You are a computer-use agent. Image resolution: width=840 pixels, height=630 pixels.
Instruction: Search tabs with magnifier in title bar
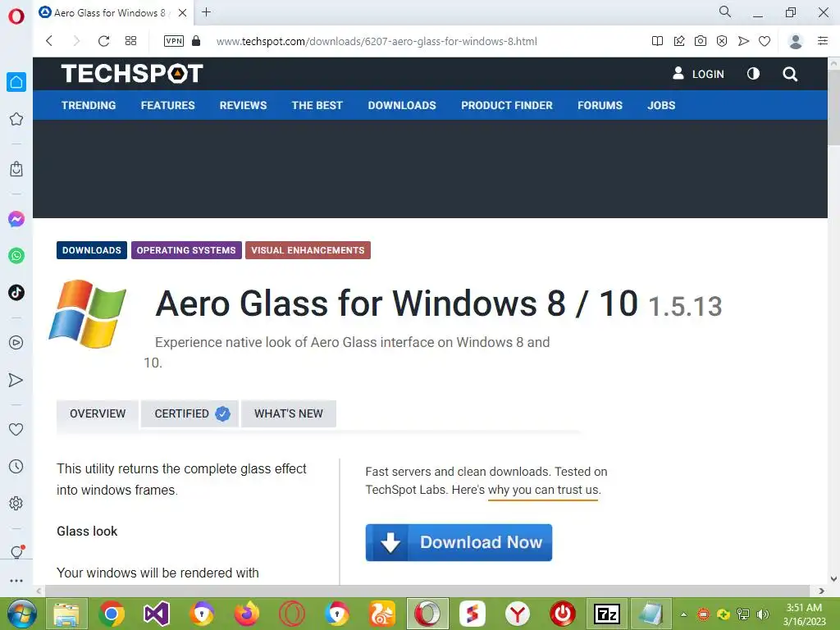click(x=725, y=11)
